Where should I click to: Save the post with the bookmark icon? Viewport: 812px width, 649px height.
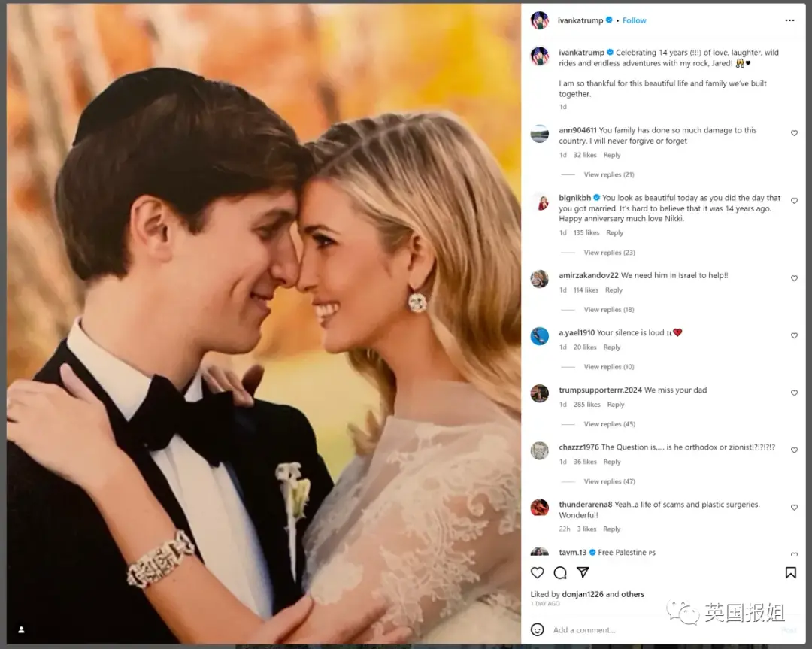point(790,573)
